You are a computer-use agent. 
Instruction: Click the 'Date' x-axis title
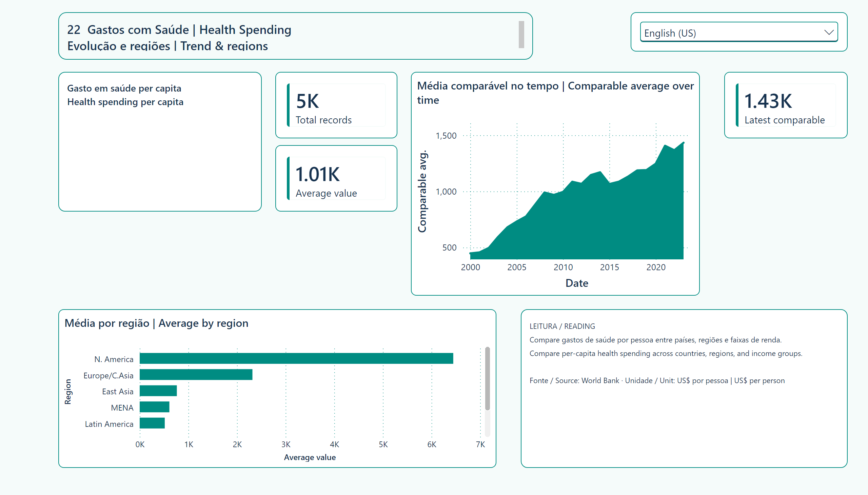[577, 283]
